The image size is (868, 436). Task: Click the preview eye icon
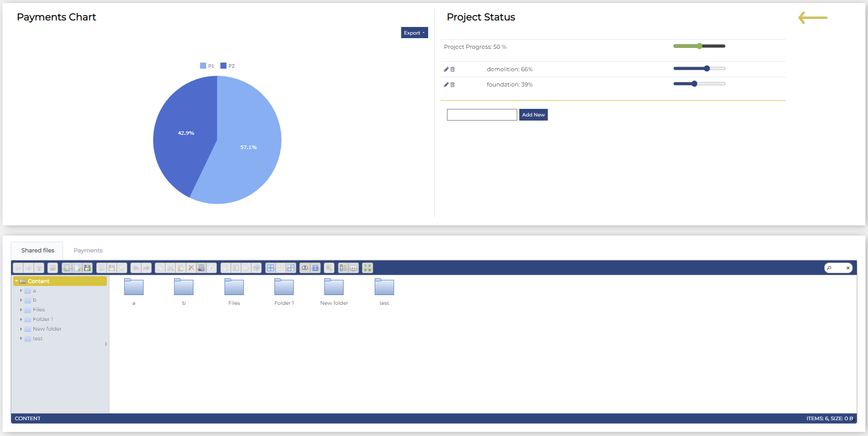pyautogui.click(x=305, y=268)
